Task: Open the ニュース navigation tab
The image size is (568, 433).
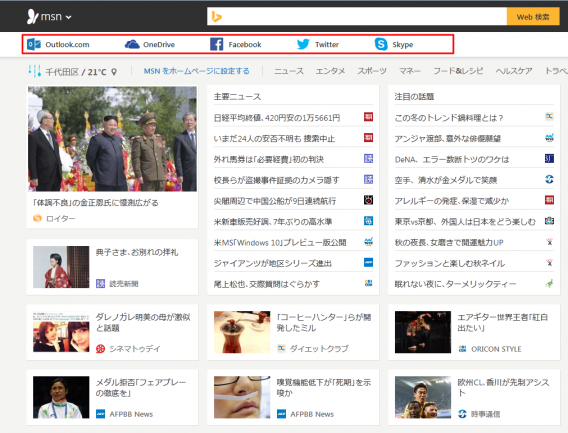Action: point(289,71)
